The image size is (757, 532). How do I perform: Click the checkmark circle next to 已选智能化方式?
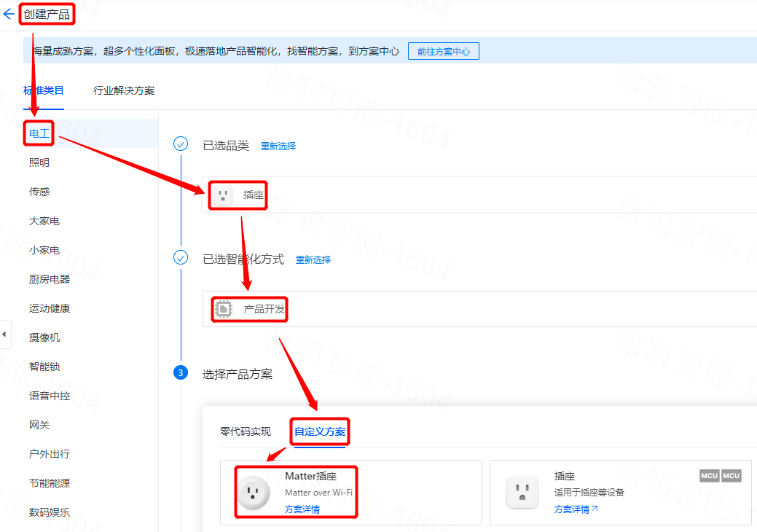click(x=181, y=258)
